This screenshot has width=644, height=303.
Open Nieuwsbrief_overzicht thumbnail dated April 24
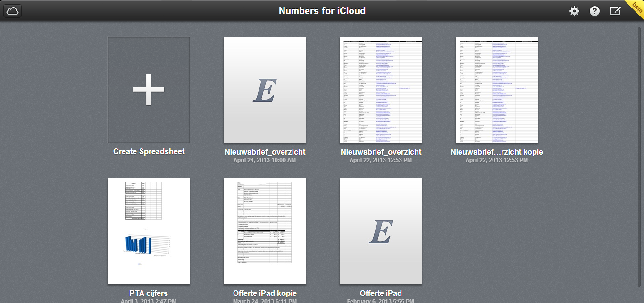(265, 90)
